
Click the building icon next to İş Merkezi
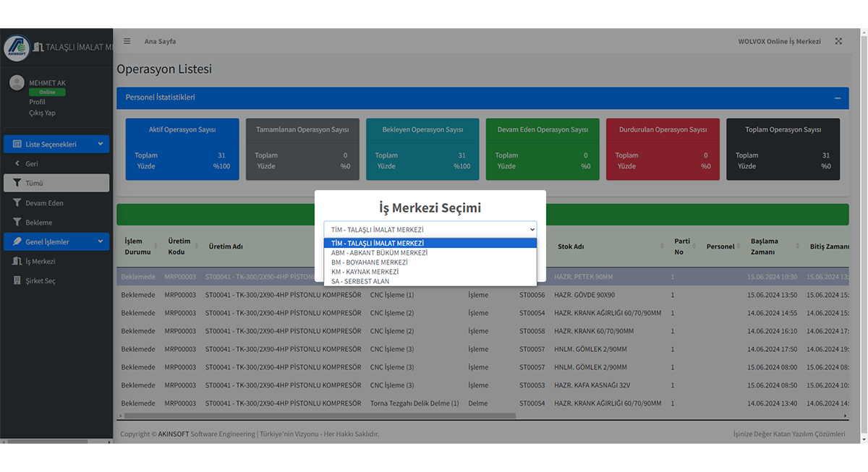[x=17, y=261]
